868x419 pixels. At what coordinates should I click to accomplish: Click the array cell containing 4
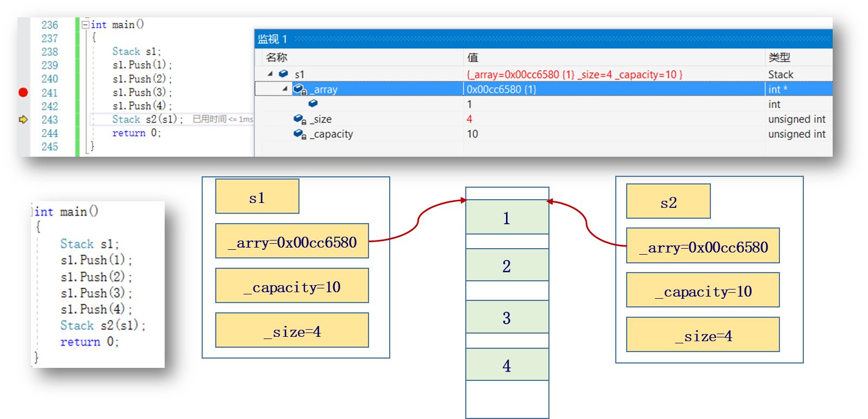click(507, 364)
